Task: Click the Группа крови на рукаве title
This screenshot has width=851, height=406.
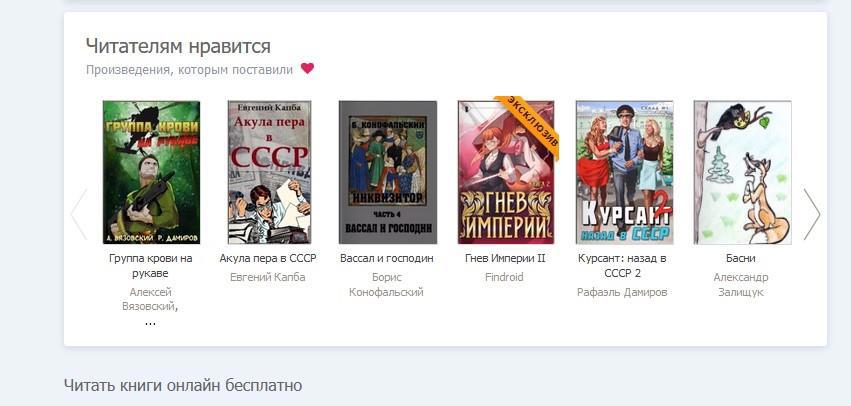Action: 151,266
